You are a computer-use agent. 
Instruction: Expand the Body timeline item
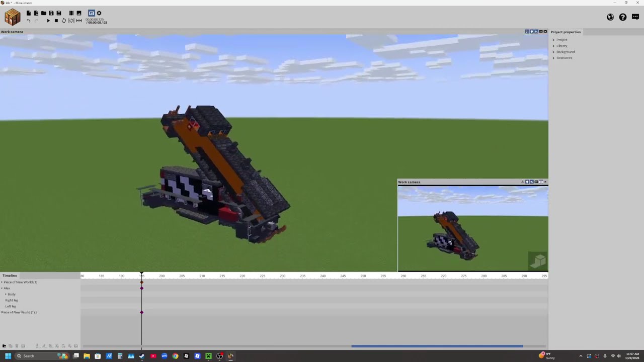click(x=6, y=294)
